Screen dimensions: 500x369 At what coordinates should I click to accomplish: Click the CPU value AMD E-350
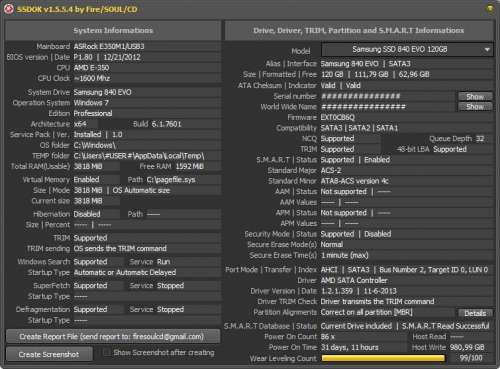pos(91,68)
